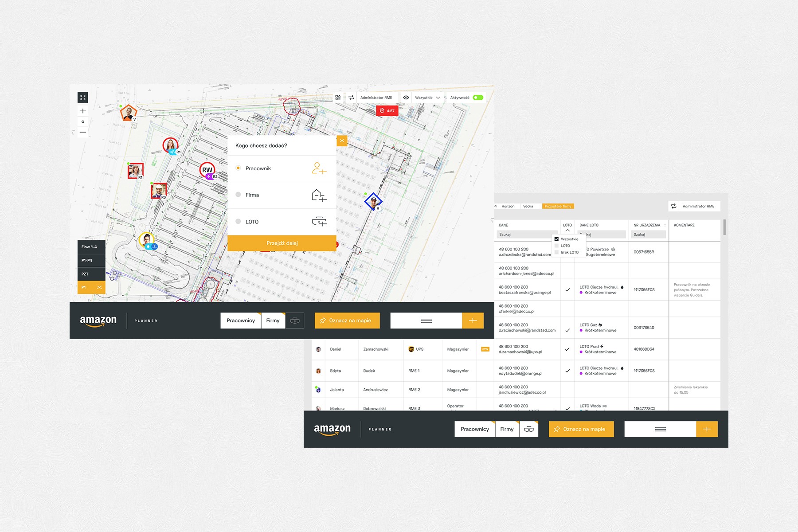
Task: Select the red square woman marker R1
Action: [135, 171]
